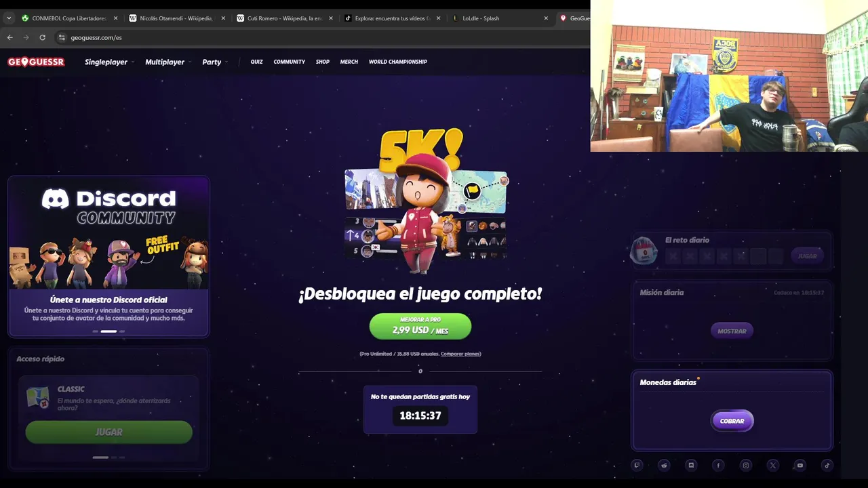This screenshot has height=488, width=868.
Task: Open the SHOP navigation item
Action: click(x=323, y=62)
